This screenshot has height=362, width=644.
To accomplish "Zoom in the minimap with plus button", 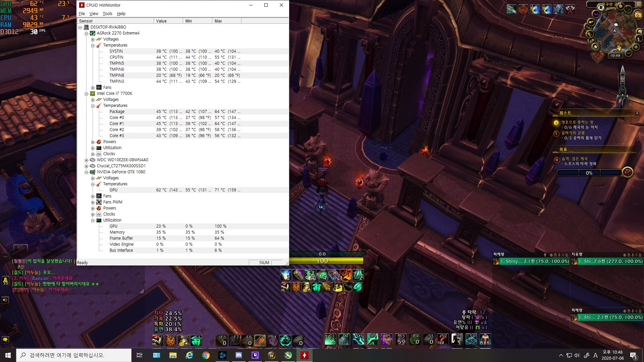I will [636, 47].
